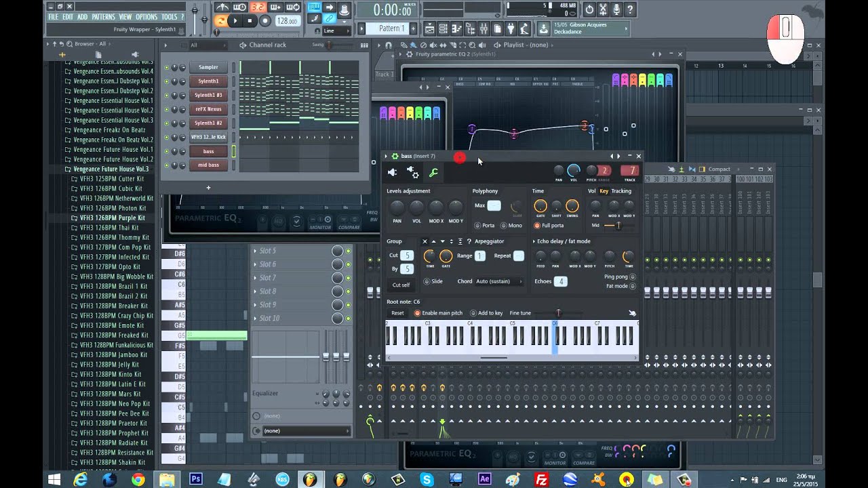
Task: Click the arpeggiator off X direction icon
Action: coord(425,241)
